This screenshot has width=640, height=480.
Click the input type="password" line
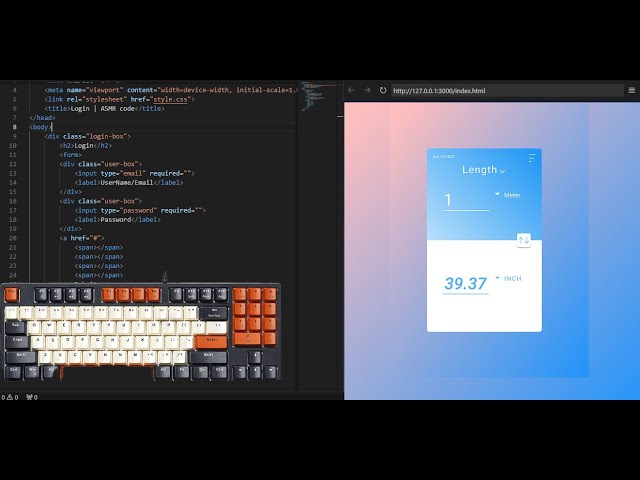(x=140, y=211)
